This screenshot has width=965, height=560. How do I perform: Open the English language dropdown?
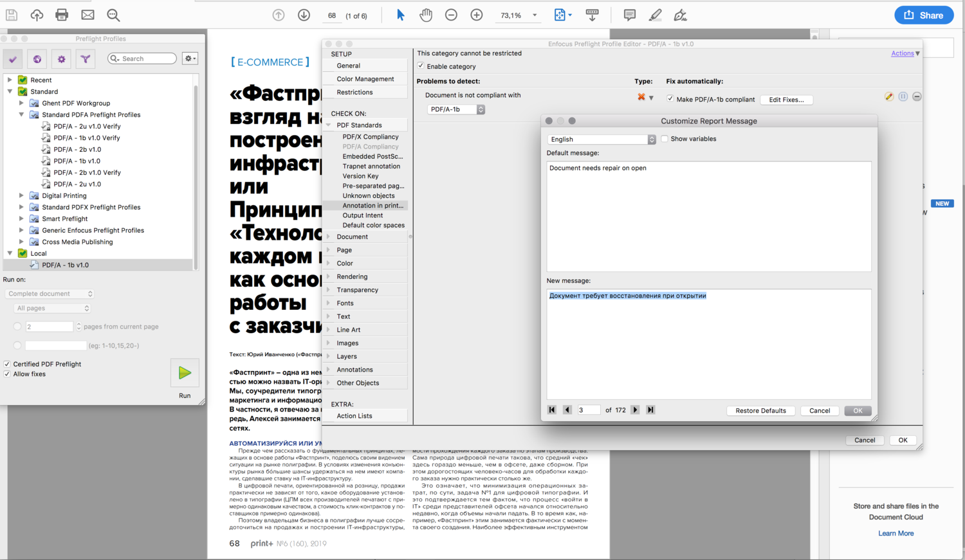(601, 139)
